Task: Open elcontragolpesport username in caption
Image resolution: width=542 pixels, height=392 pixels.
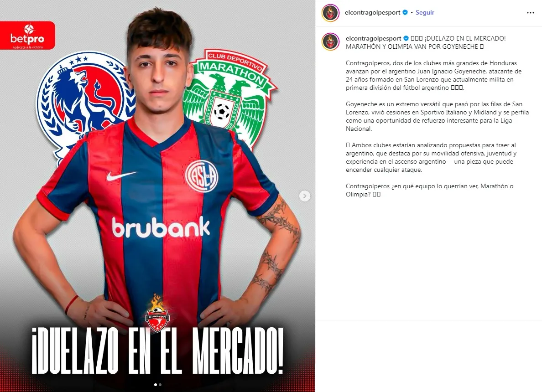Action: pos(373,38)
